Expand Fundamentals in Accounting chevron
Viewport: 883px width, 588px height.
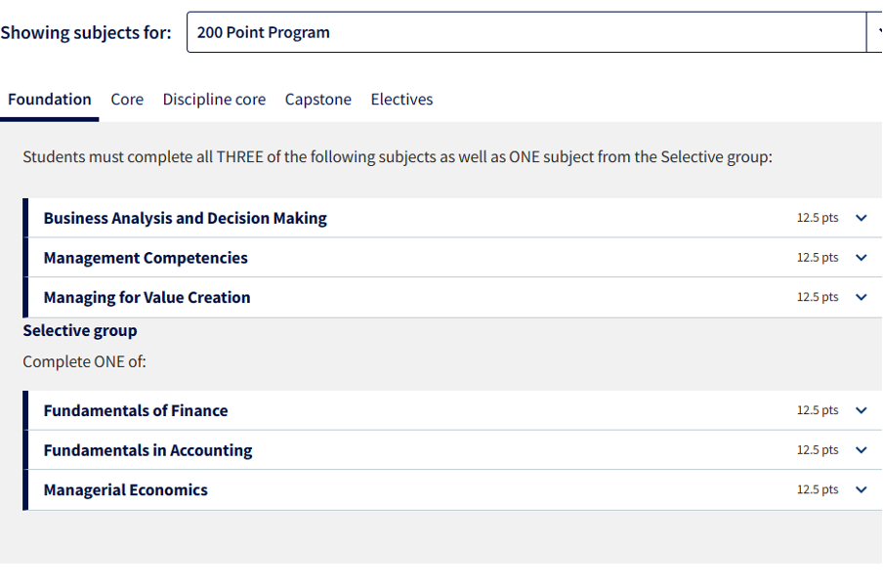pyautogui.click(x=861, y=450)
